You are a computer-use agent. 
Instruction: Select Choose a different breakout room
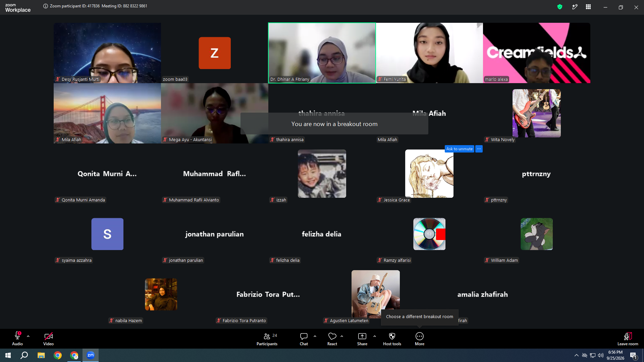click(x=420, y=316)
